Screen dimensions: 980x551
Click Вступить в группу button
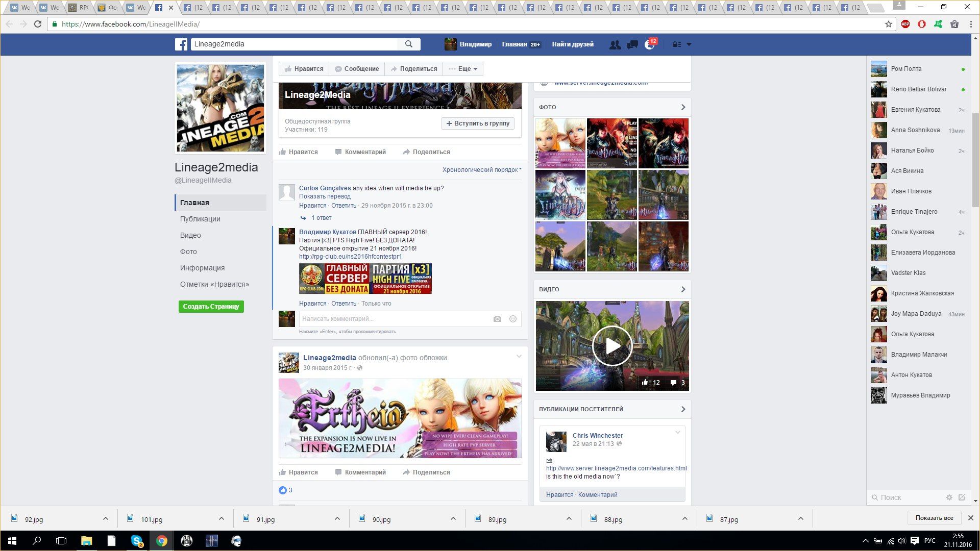[478, 123]
